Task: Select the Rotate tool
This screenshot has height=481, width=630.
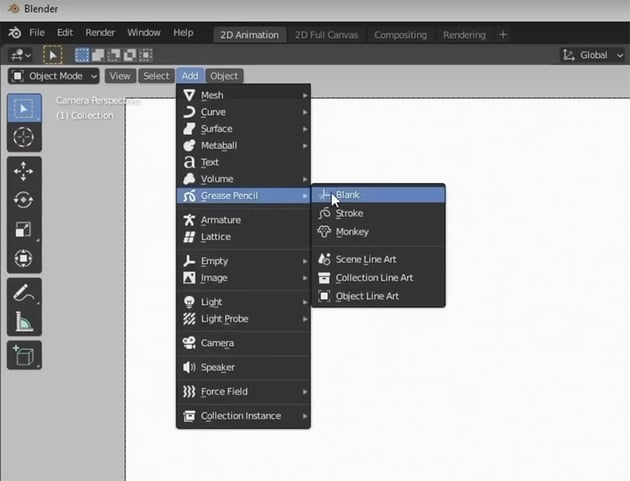Action: tap(24, 200)
